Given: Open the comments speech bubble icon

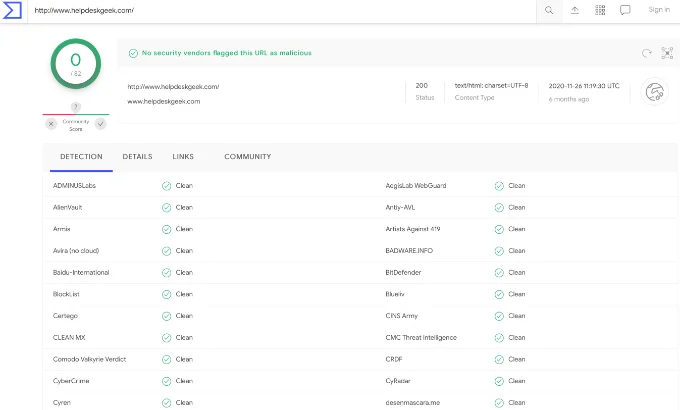Looking at the screenshot, I should click(625, 10).
